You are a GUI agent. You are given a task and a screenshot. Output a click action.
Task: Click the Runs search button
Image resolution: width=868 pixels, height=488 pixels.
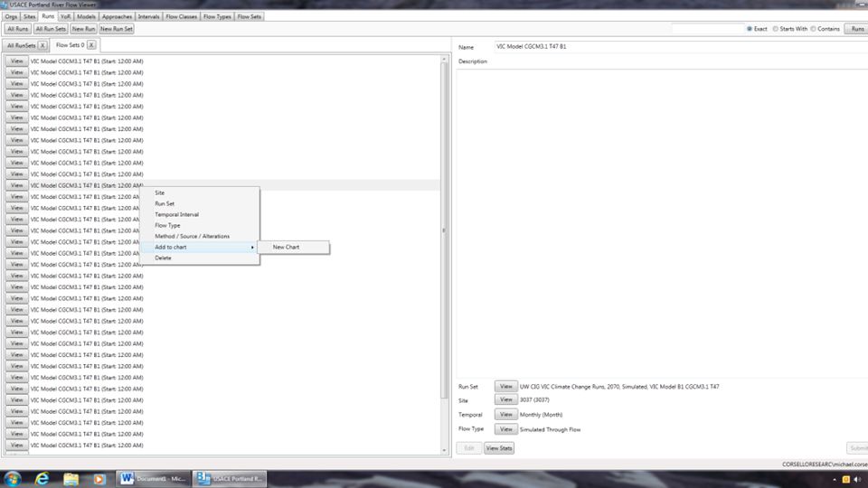857,29
